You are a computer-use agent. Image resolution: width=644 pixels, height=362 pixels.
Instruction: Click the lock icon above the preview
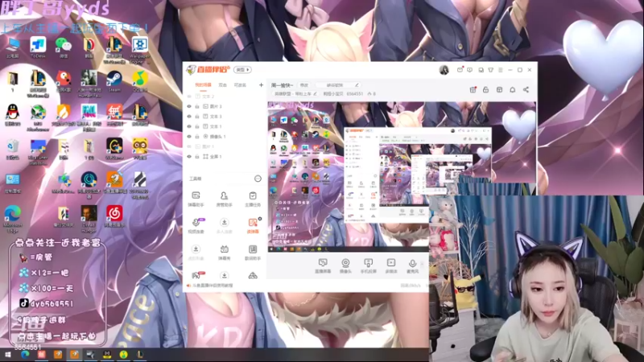[x=486, y=89]
